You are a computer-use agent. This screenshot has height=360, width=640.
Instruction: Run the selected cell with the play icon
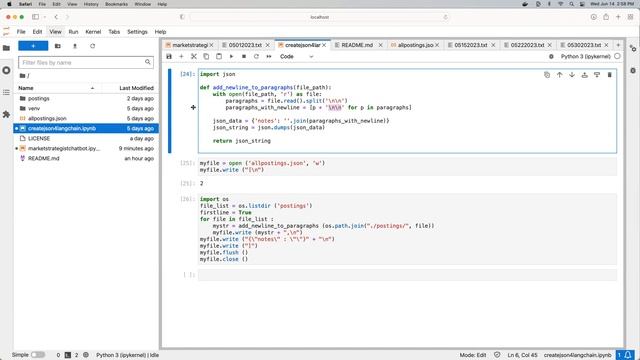click(x=231, y=56)
